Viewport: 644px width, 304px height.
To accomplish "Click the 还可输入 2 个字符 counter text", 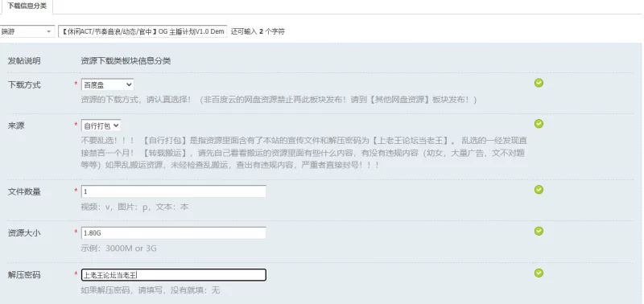I will click(258, 31).
